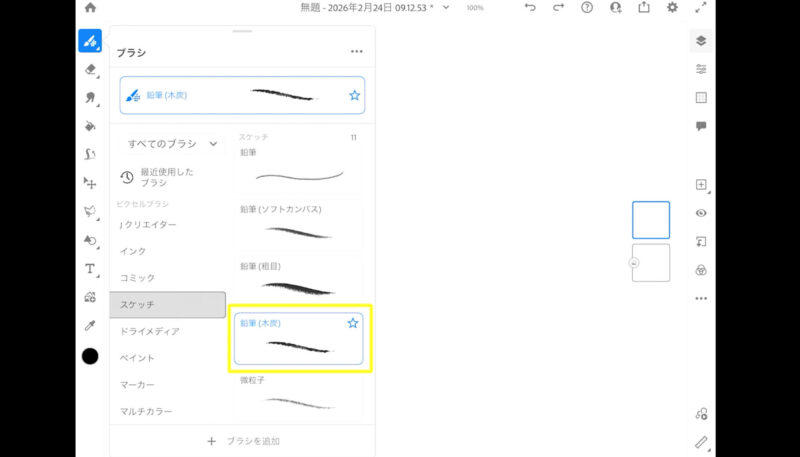Click the 100% zoom level
800x457 pixels.
(x=475, y=8)
